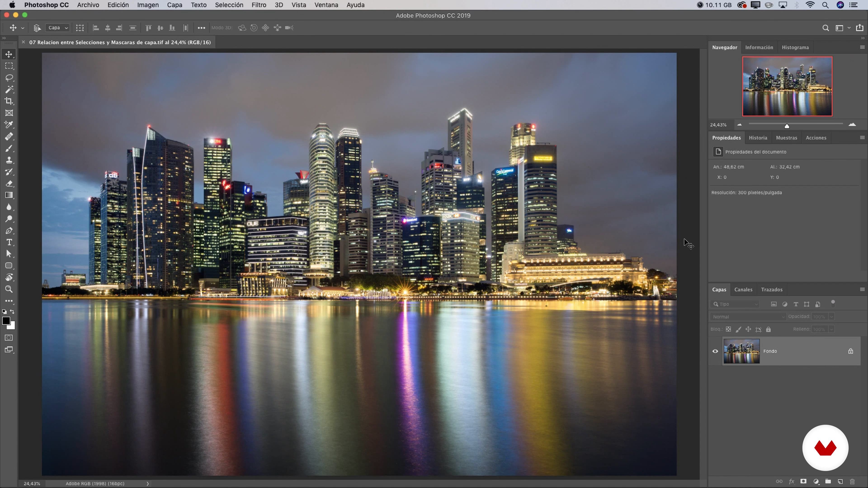
Task: Switch to the Histograma tab
Action: [x=795, y=47]
